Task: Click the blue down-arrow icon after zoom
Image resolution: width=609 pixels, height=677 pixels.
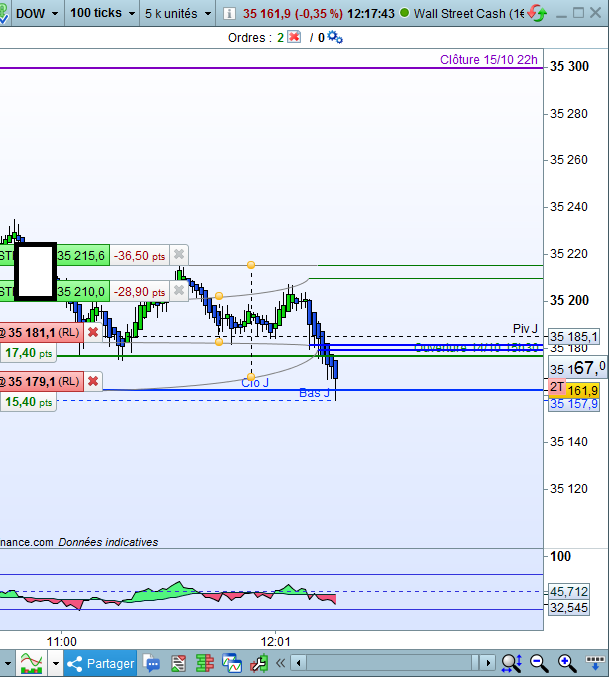Action: coord(595,663)
